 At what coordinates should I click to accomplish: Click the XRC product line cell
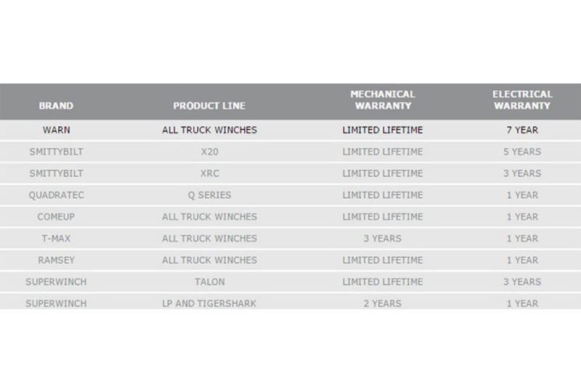(x=209, y=173)
